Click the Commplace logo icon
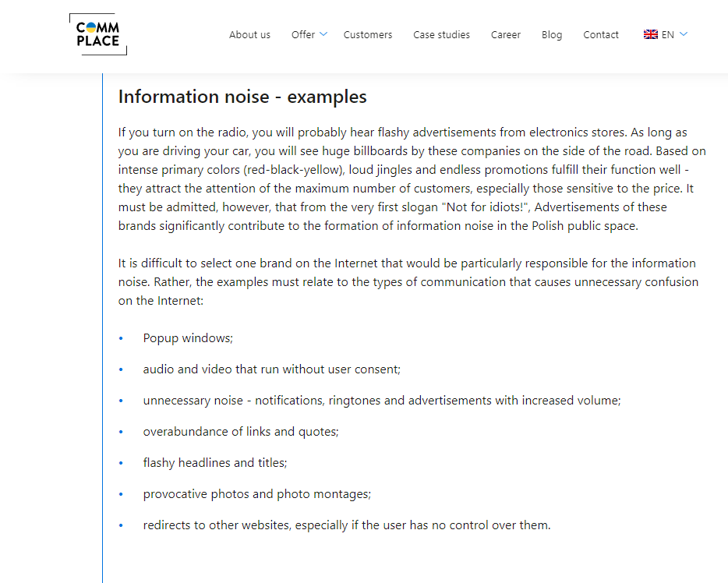This screenshot has height=583, width=728. (x=98, y=34)
